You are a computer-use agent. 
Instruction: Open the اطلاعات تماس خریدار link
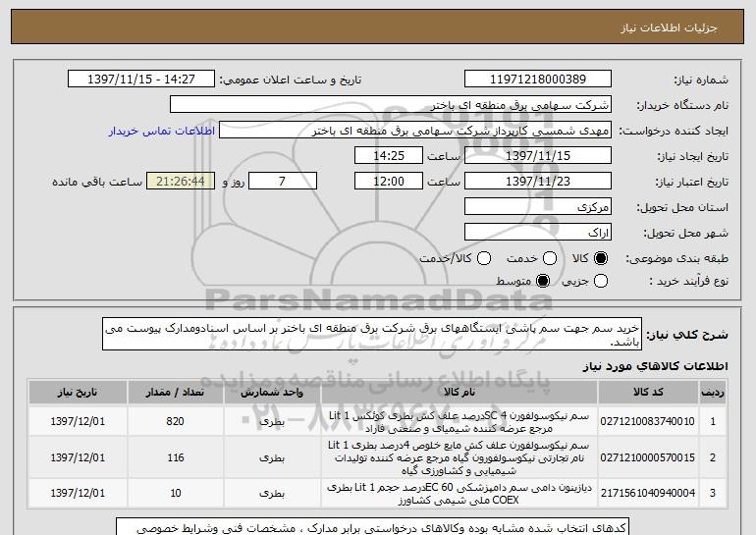click(162, 131)
